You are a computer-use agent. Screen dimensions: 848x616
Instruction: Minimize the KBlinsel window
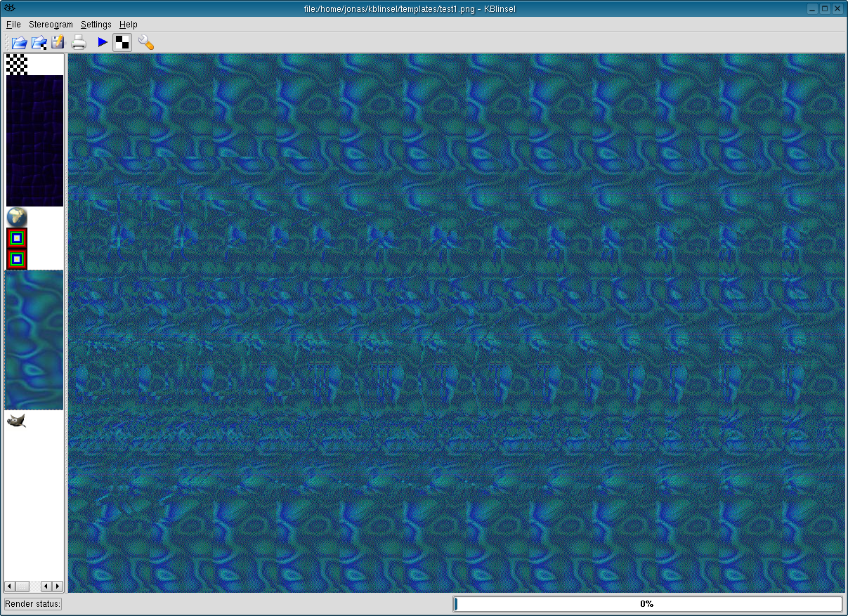point(813,8)
